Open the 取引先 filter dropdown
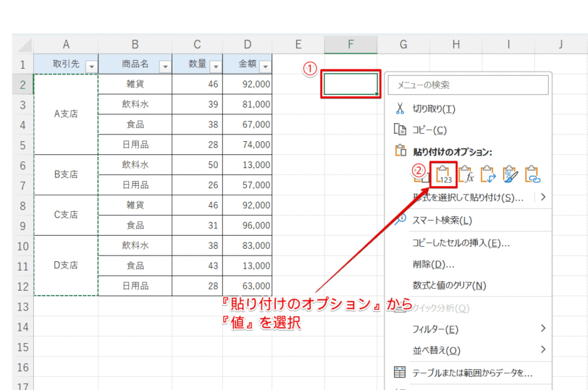This screenshot has width=588, height=390. pos(91,67)
